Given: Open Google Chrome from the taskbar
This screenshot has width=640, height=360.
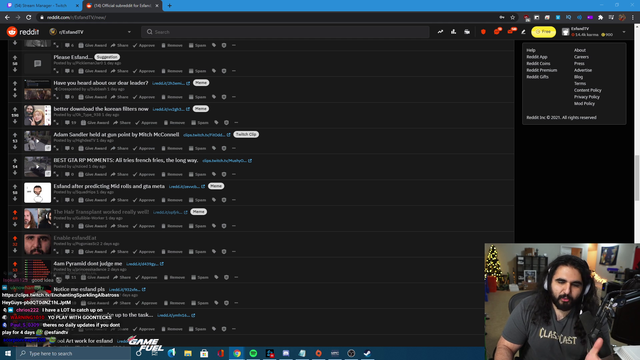Looking at the screenshot, I should point(237,353).
